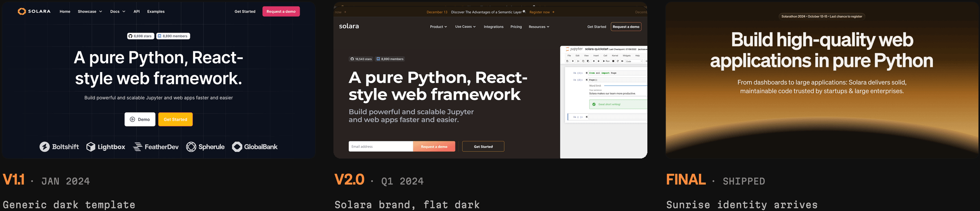Click the Jupyter Run button
The width and height of the screenshot is (980, 211).
click(x=606, y=61)
